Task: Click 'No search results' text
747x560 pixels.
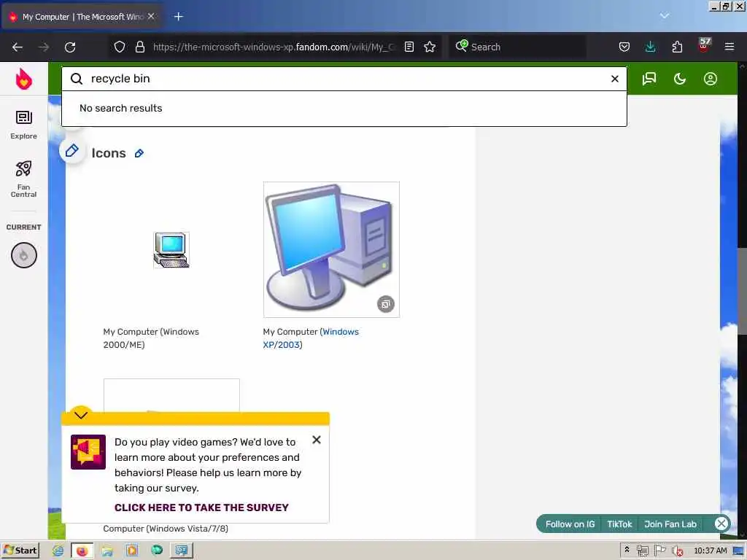Action: pyautogui.click(x=121, y=108)
